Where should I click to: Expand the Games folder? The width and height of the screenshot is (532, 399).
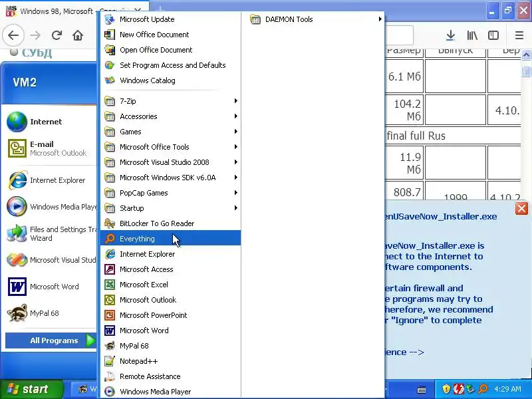pos(171,131)
